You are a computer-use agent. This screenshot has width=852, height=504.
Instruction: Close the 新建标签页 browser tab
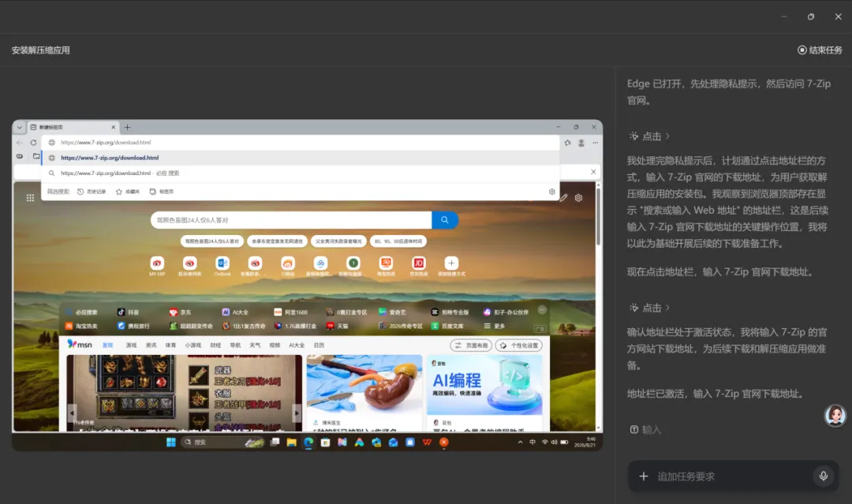(x=113, y=127)
